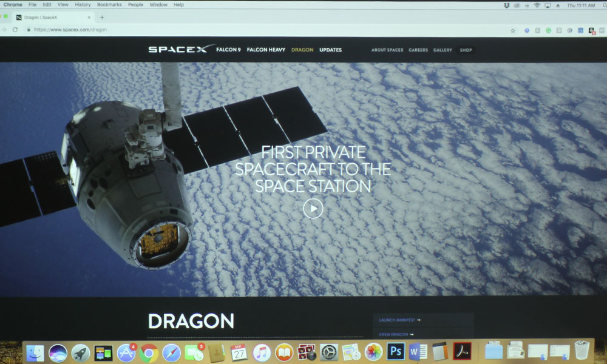
Task: Open the Trash in the Dock
Action: (582, 350)
